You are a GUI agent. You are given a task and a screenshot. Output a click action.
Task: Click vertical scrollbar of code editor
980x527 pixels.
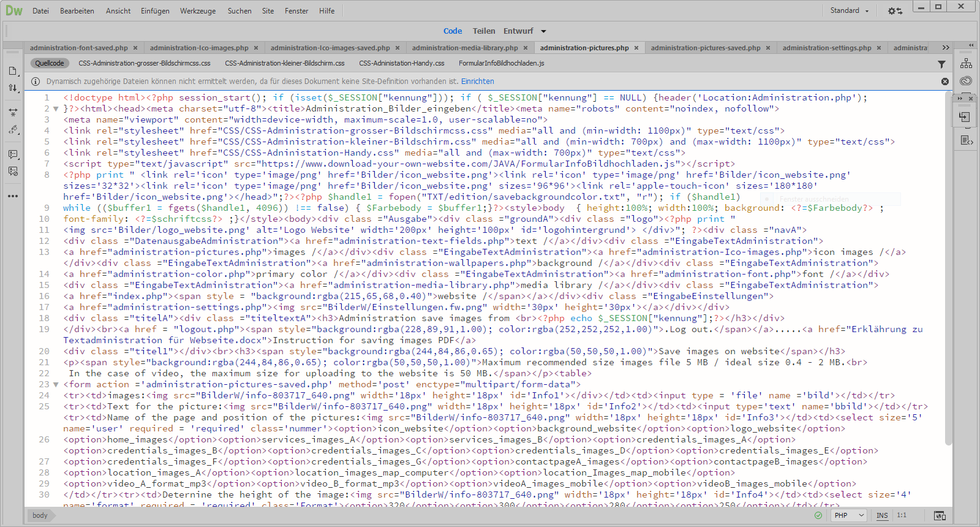click(949, 270)
